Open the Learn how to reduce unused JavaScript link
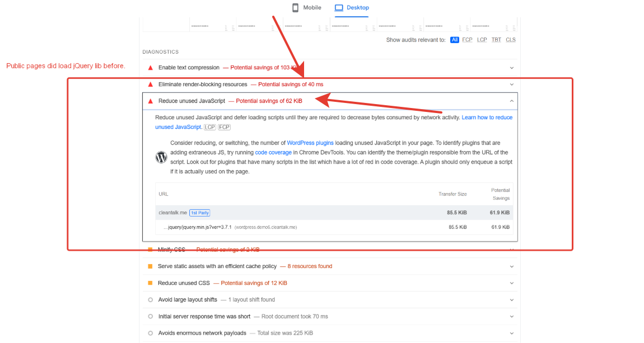Viewport: 644px width, 343px height. [x=487, y=117]
